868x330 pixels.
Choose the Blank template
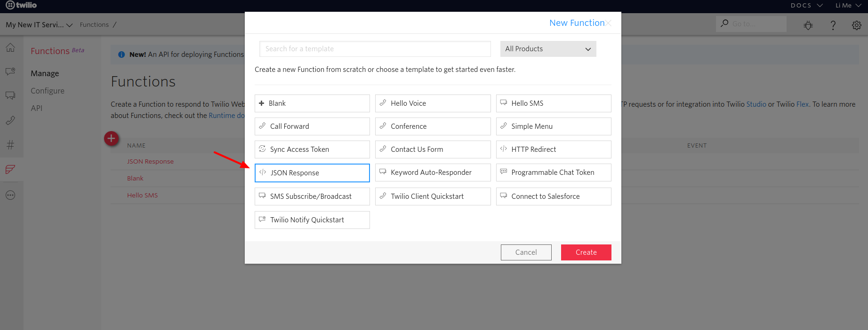tap(312, 103)
